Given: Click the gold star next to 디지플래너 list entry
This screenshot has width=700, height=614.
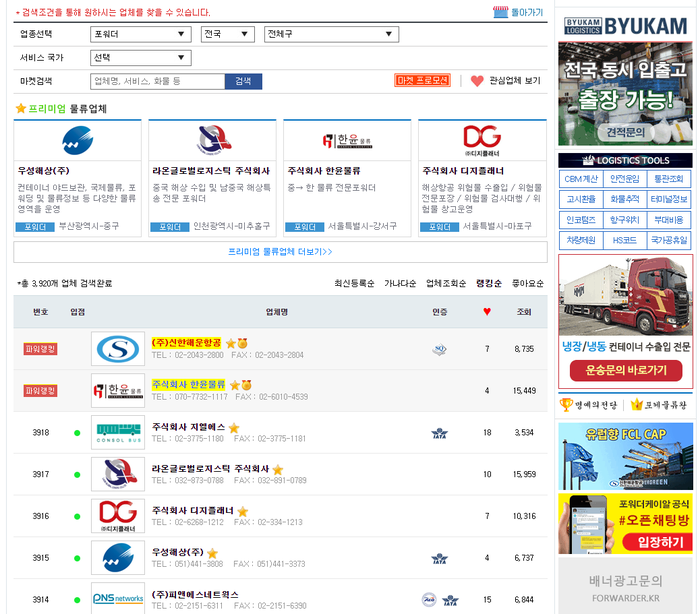Looking at the screenshot, I should [x=242, y=511].
